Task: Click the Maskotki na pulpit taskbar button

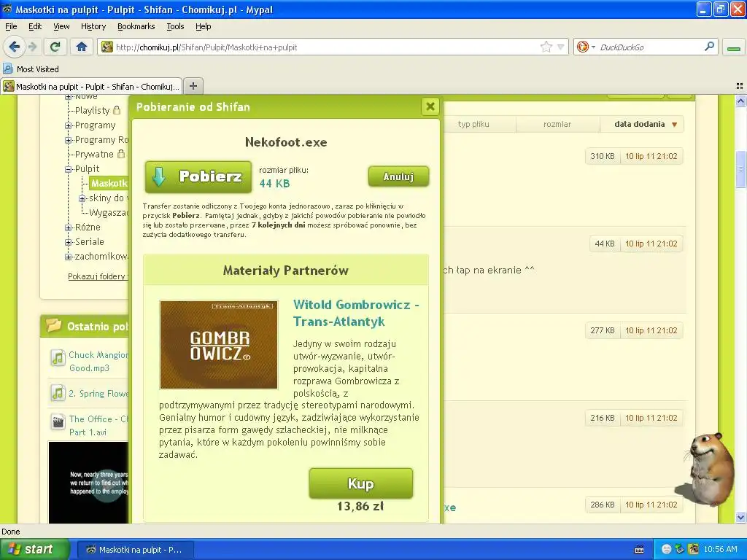Action: 135,550
